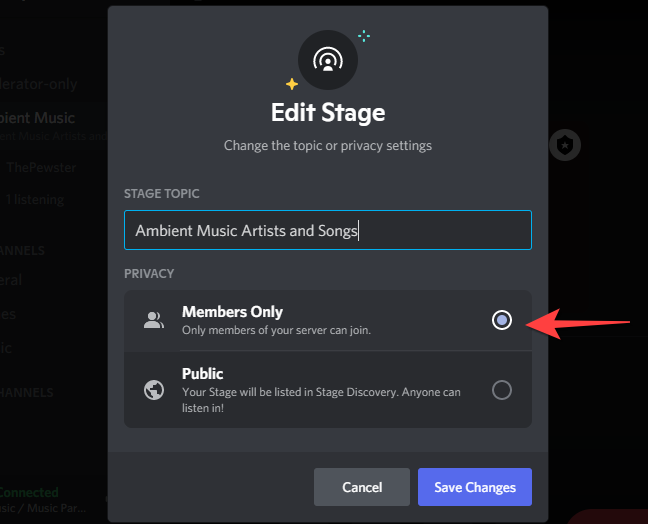Click the 'Only members of your server' description

tap(276, 330)
